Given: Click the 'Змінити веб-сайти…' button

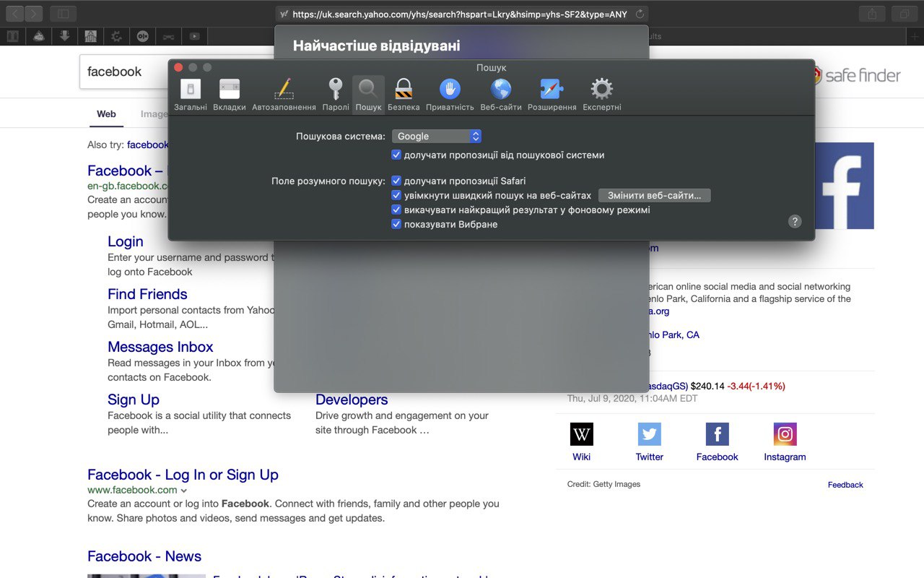Looking at the screenshot, I should (x=655, y=195).
